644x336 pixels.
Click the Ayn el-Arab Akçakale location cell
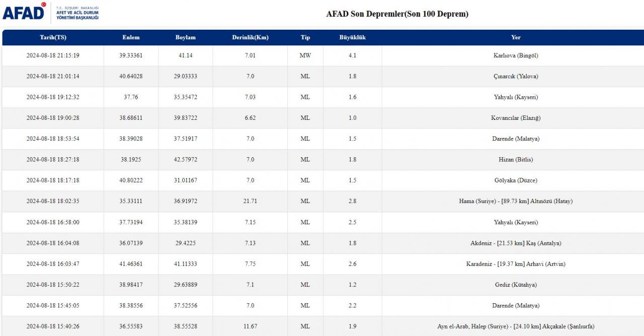pos(516,326)
